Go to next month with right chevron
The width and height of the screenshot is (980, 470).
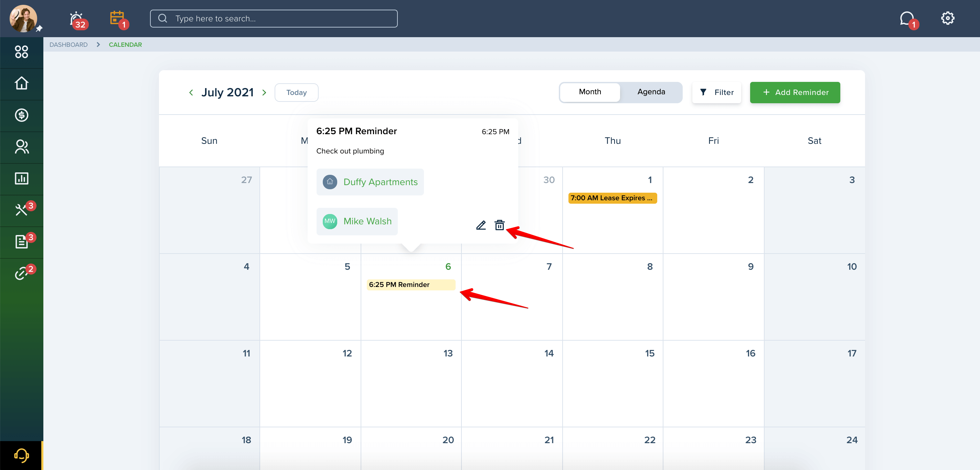coord(264,93)
